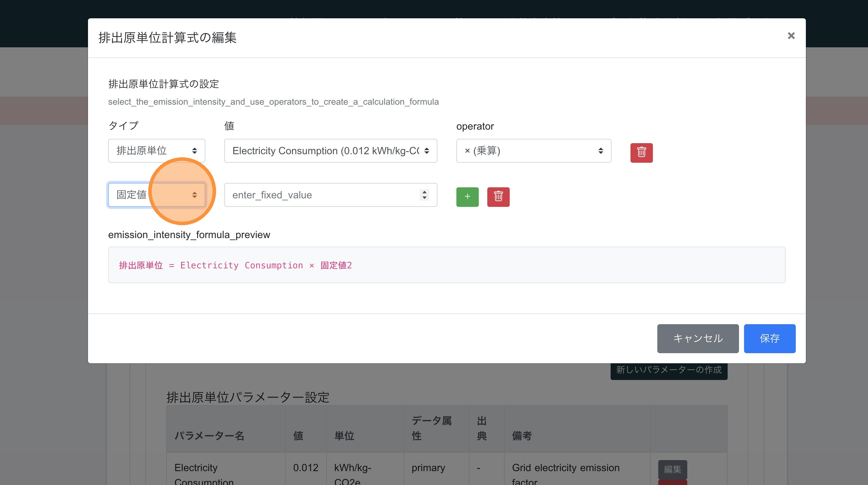Image resolution: width=868 pixels, height=485 pixels.
Task: Open the × (乗算) operator dropdown
Action: [533, 150]
